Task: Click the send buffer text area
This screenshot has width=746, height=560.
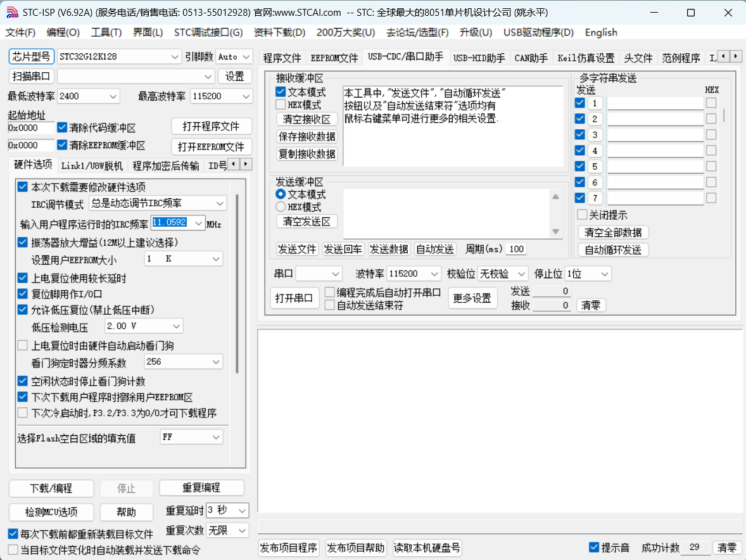Action: click(x=446, y=213)
